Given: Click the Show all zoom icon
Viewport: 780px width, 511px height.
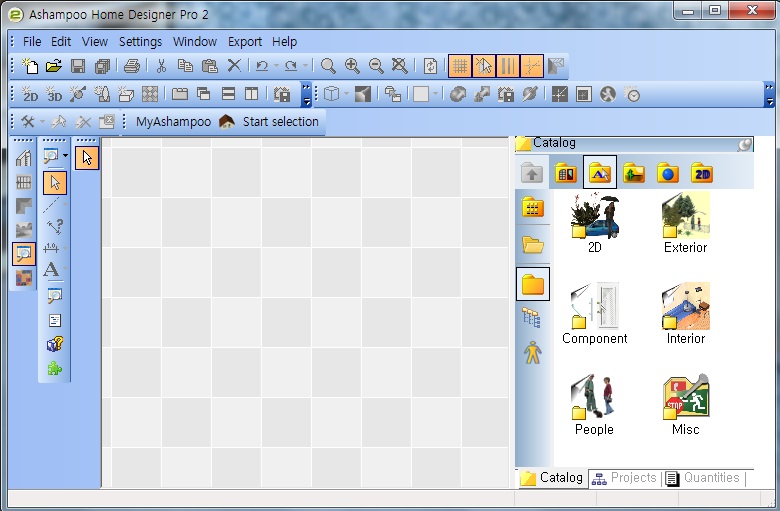Looking at the screenshot, I should (x=399, y=66).
